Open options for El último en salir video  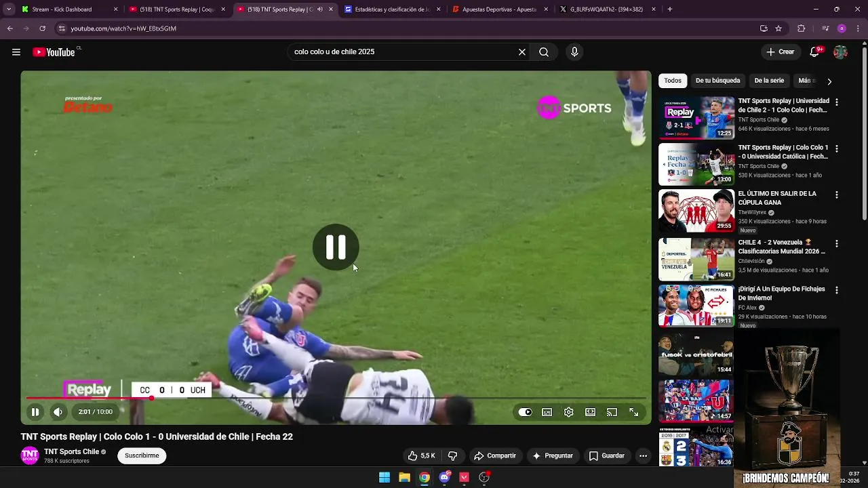[836, 195]
